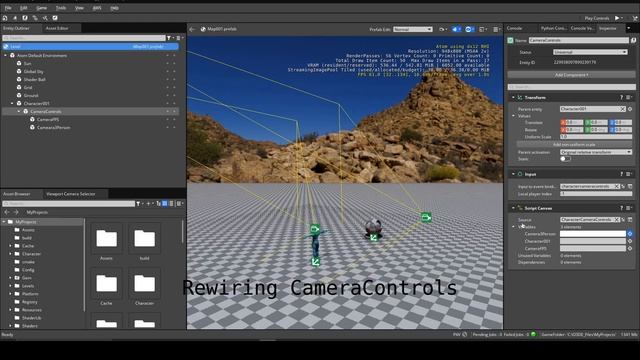Select the Sun entity
The height and width of the screenshot is (360, 640).
pos(27,64)
